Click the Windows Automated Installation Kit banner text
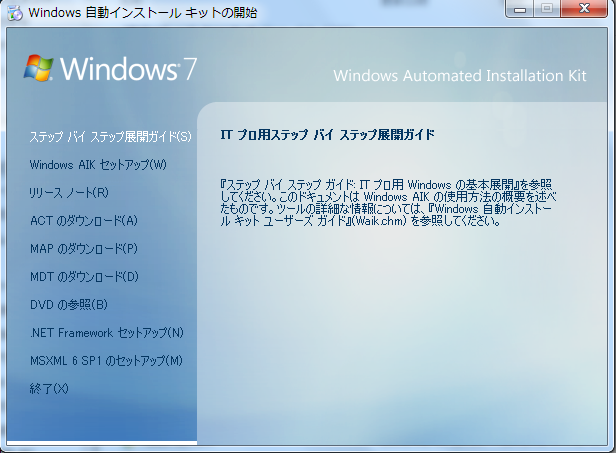The image size is (616, 453). pos(460,75)
